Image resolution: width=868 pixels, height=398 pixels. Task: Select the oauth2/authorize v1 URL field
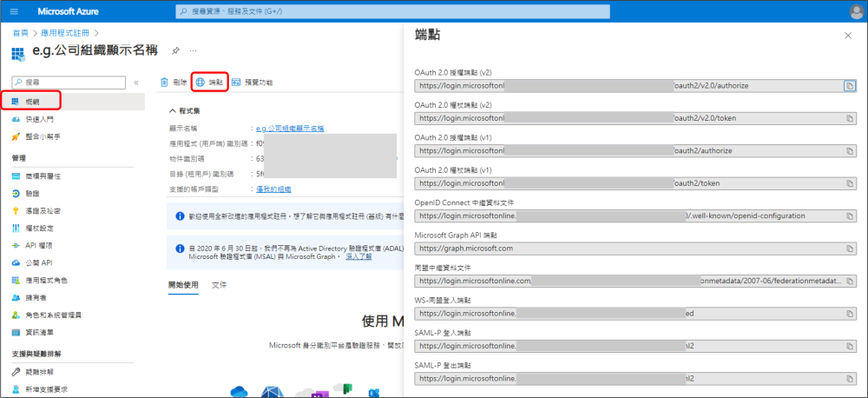pos(635,151)
